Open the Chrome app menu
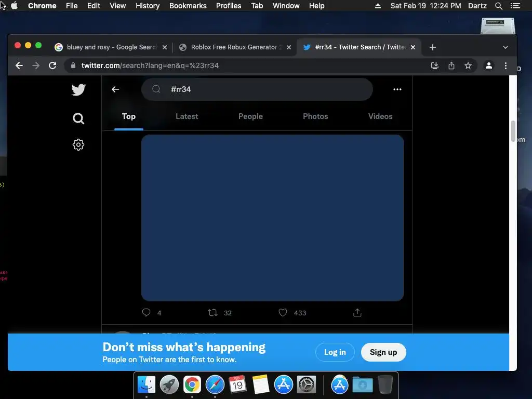The height and width of the screenshot is (399, 532). click(x=42, y=6)
